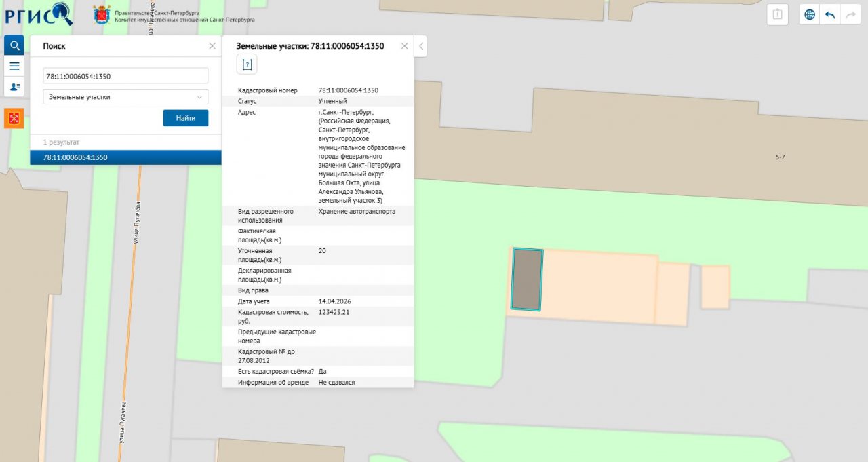
Task: Open the layers list hamburger icon
Action: 14,66
